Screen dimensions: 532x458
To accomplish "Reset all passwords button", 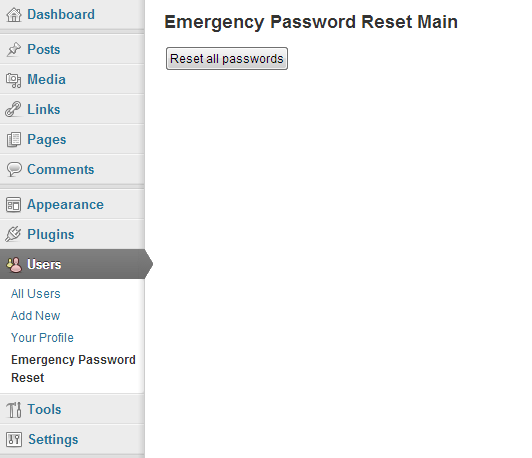I will tap(227, 59).
